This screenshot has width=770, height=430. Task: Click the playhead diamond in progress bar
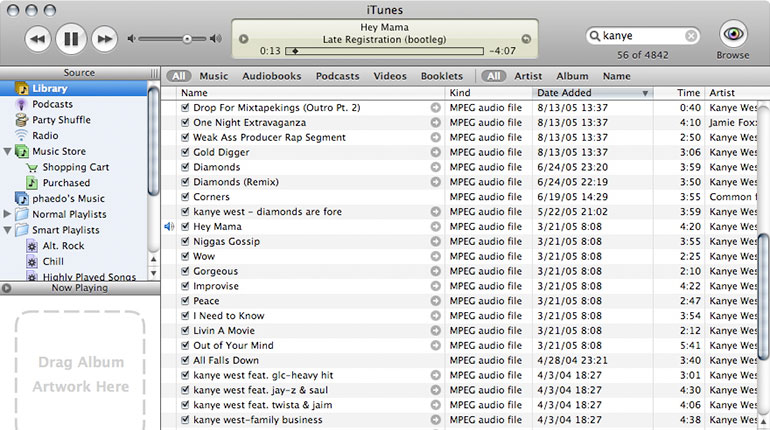[295, 51]
